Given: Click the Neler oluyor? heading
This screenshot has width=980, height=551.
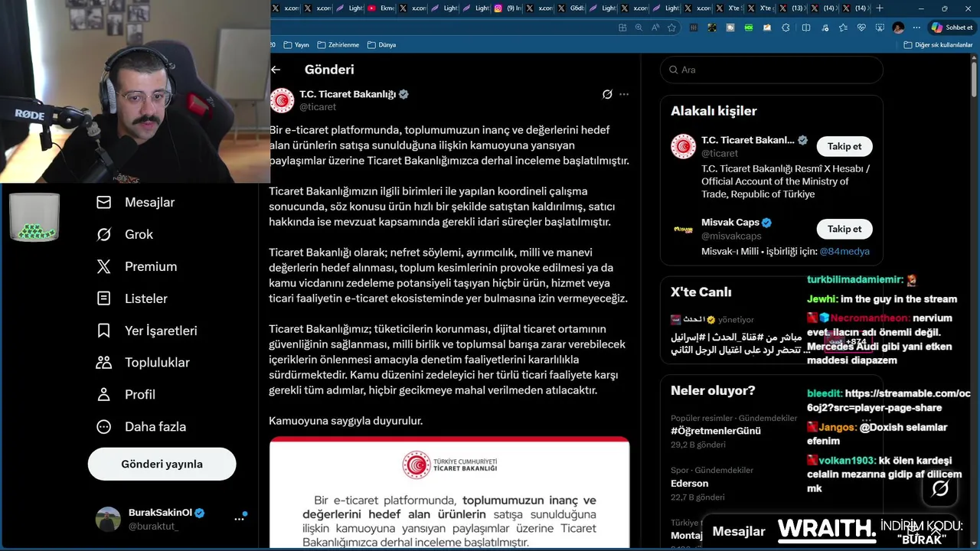Looking at the screenshot, I should tap(713, 390).
